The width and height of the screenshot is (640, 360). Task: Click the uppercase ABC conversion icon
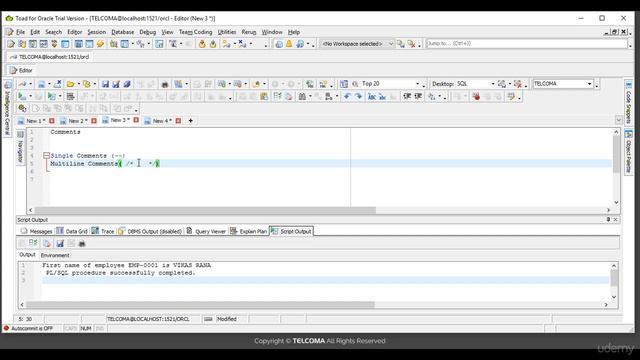click(372, 96)
